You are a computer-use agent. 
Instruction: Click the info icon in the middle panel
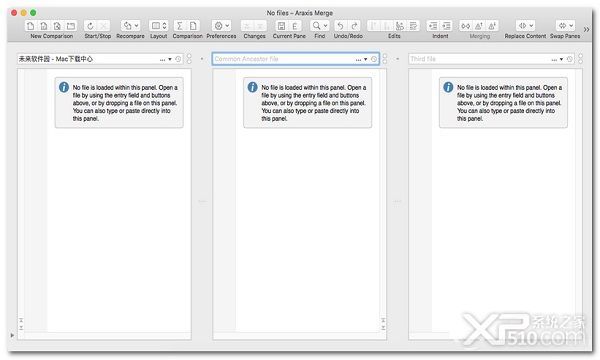253,87
